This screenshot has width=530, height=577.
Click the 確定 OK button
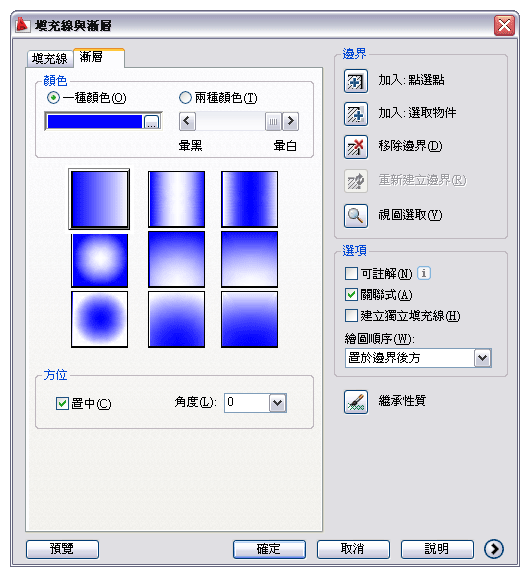(269, 549)
